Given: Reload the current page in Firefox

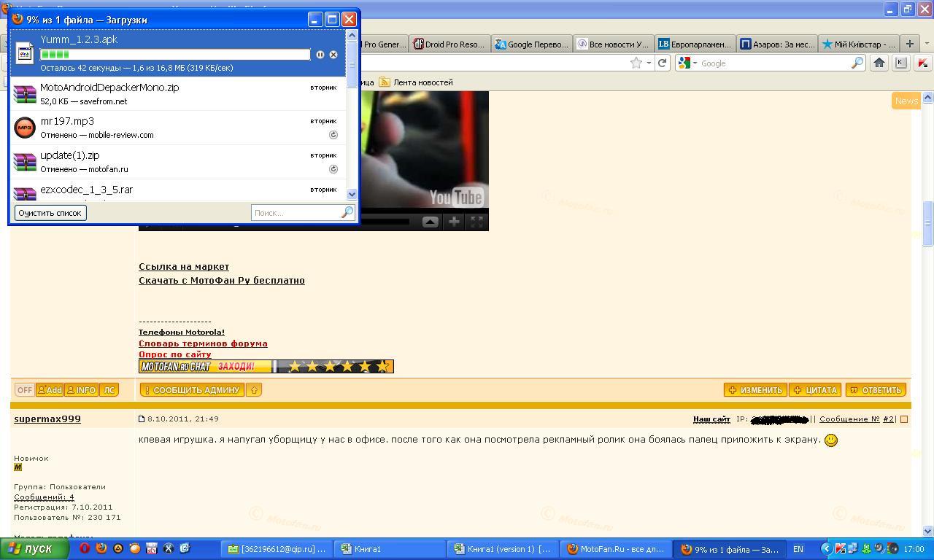Looking at the screenshot, I should click(663, 63).
